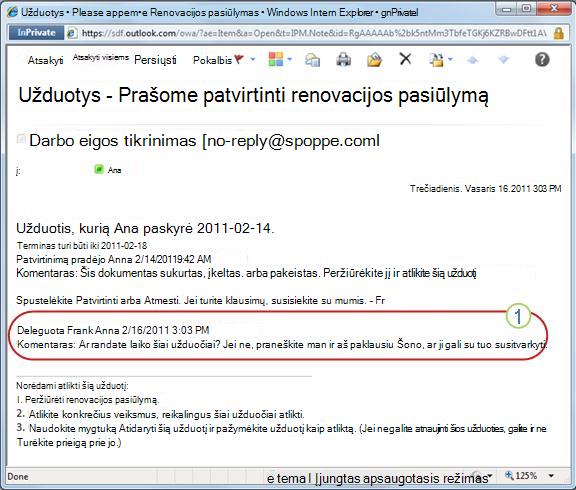Click the InPrivate indicator badge
The width and height of the screenshot is (576, 490).
[x=36, y=33]
